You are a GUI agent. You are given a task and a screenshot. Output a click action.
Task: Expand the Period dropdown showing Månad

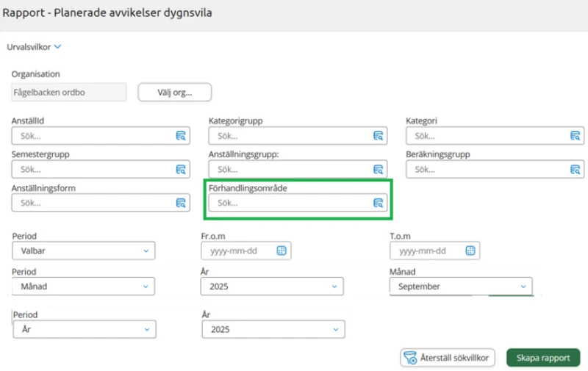tap(84, 287)
